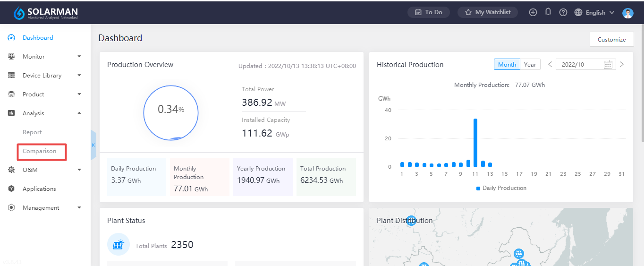Click the Monthly Production card
The height and width of the screenshot is (266, 644).
[x=200, y=177]
